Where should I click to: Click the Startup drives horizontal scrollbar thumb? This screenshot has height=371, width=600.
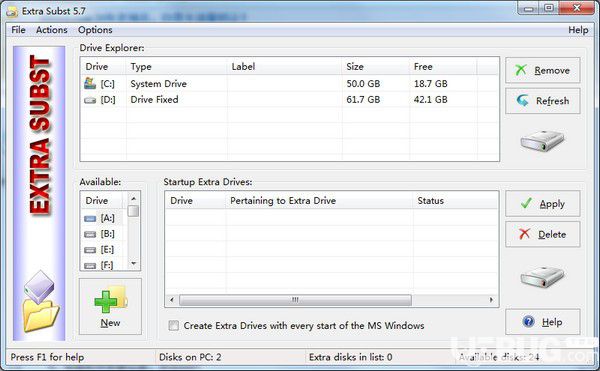(295, 300)
